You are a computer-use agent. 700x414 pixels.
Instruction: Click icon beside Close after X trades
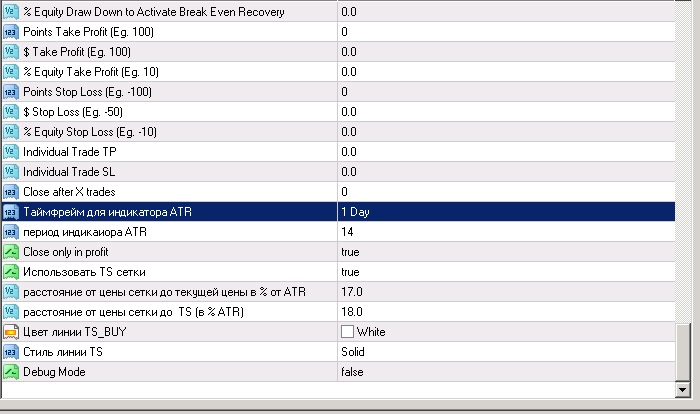click(x=11, y=192)
